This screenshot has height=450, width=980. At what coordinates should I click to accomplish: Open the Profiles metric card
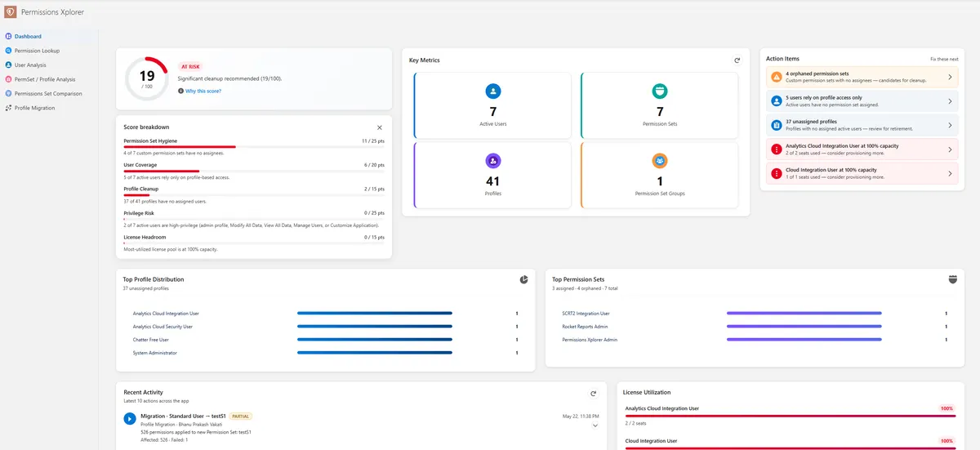pyautogui.click(x=493, y=175)
